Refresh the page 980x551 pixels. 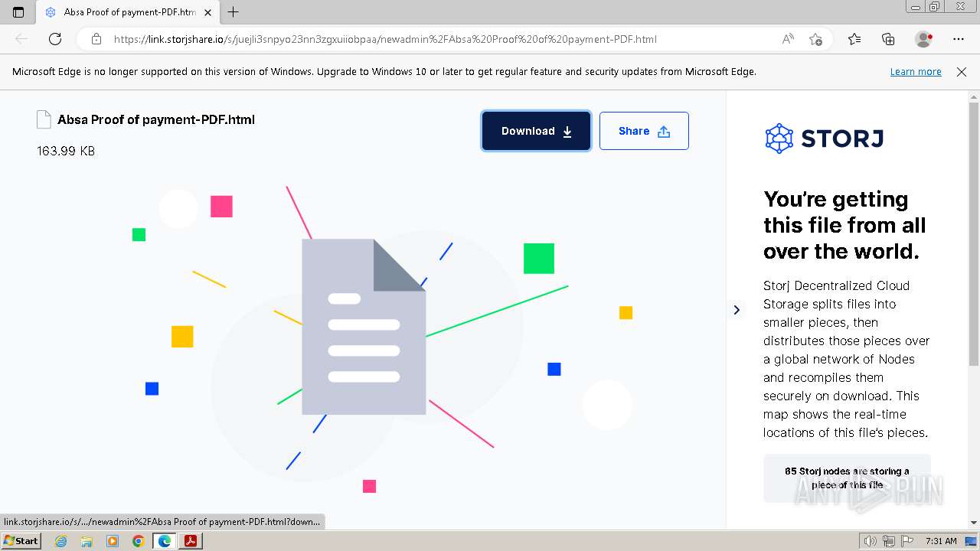click(55, 39)
